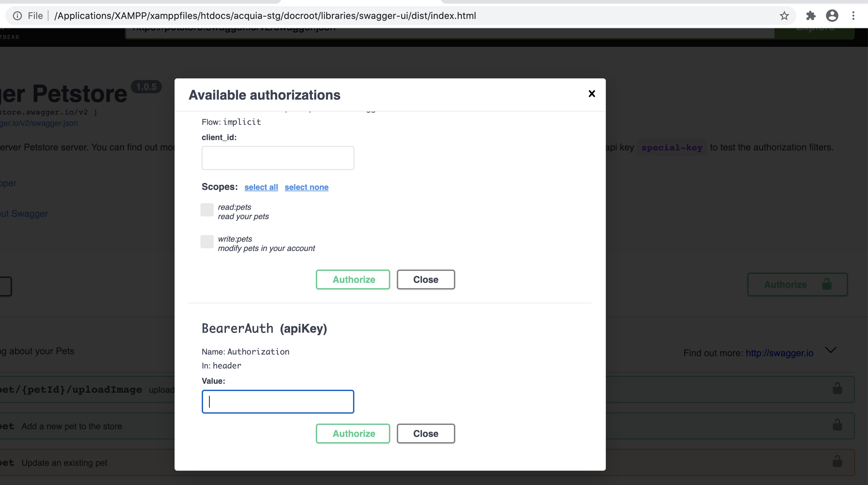The width and height of the screenshot is (868, 485).
Task: Enable the read:pets scope checkbox
Action: (207, 210)
